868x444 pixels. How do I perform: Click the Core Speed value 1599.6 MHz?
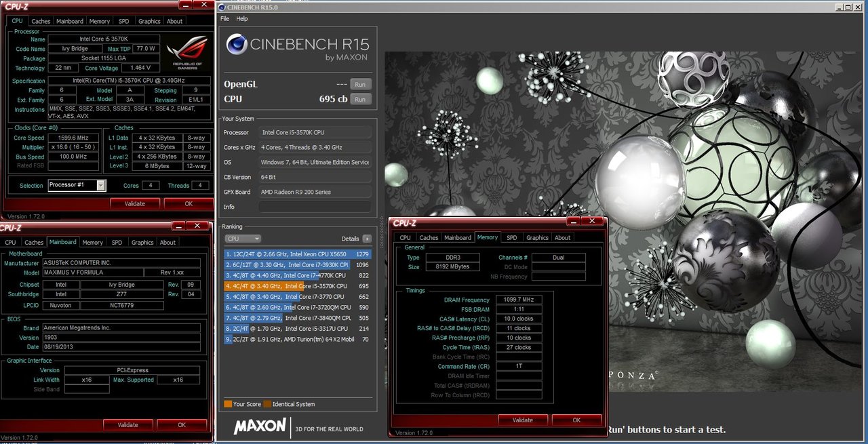75,138
